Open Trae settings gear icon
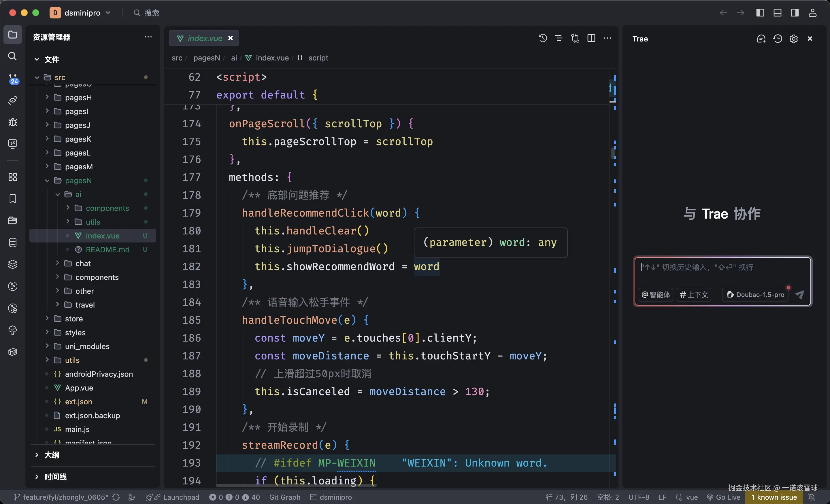The width and height of the screenshot is (830, 504). [793, 39]
